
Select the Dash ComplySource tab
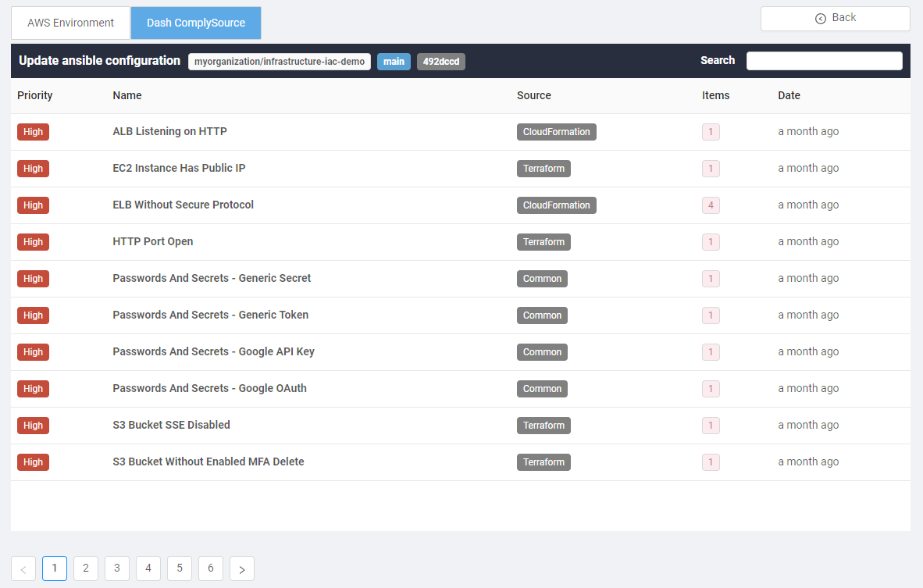[196, 23]
